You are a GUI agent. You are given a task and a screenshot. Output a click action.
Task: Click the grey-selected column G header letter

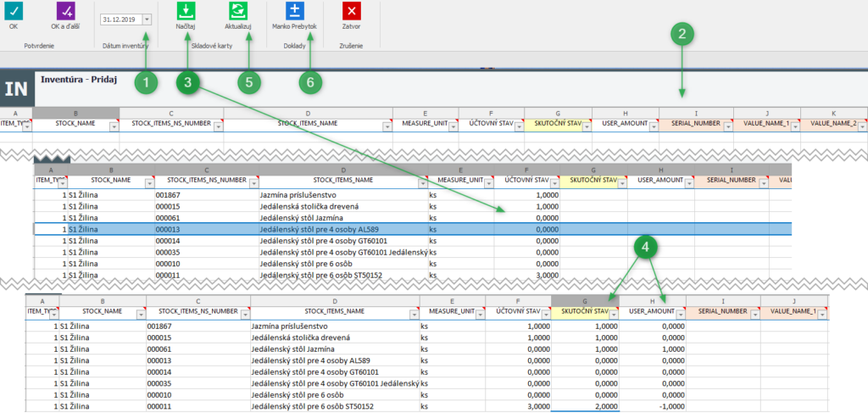585,299
